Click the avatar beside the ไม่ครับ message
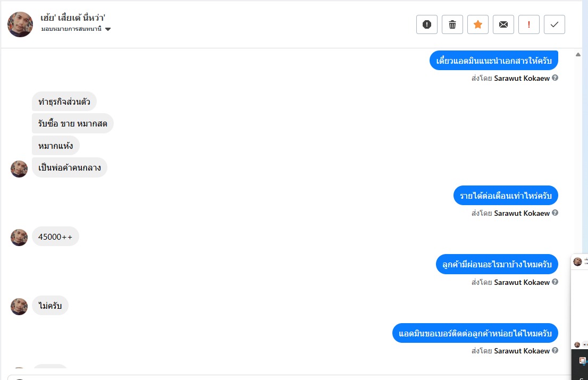The image size is (588, 380). click(x=19, y=307)
